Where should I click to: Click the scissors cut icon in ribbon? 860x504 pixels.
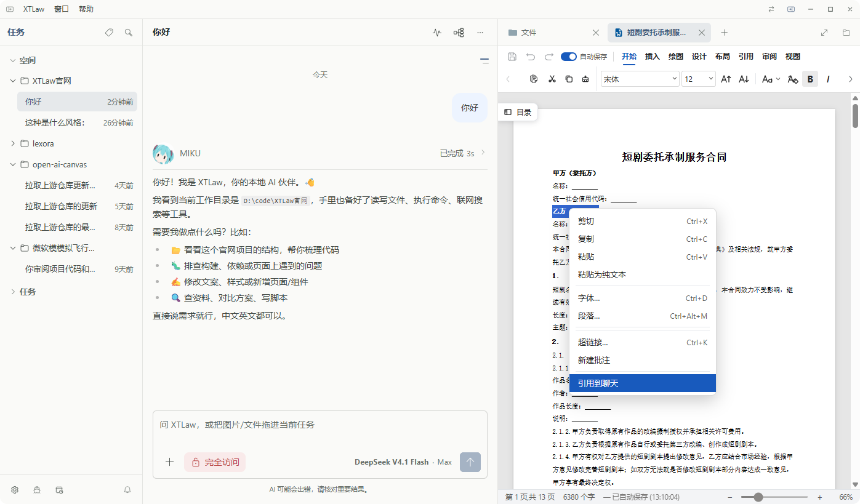pos(552,79)
